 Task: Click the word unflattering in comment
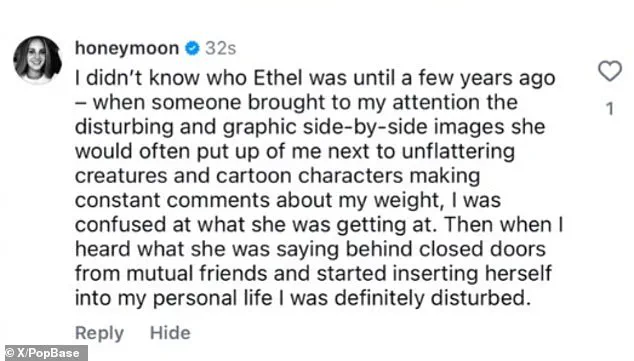coord(458,151)
